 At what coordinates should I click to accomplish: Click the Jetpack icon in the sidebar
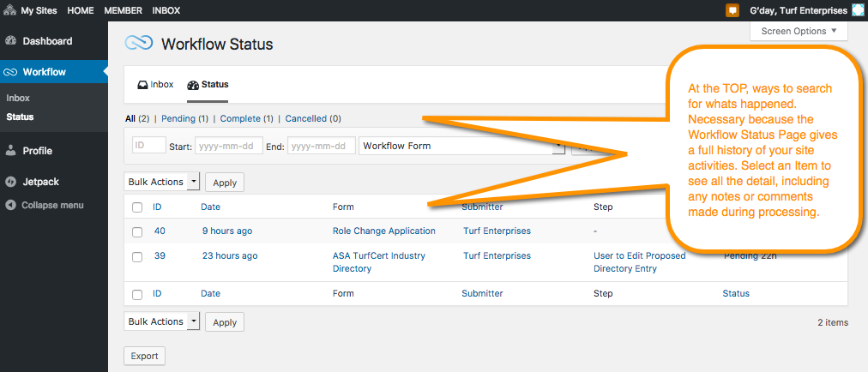tap(10, 182)
